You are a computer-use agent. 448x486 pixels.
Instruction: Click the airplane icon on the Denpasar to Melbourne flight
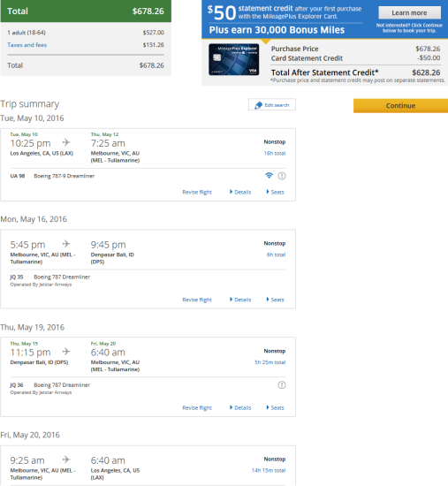click(66, 352)
